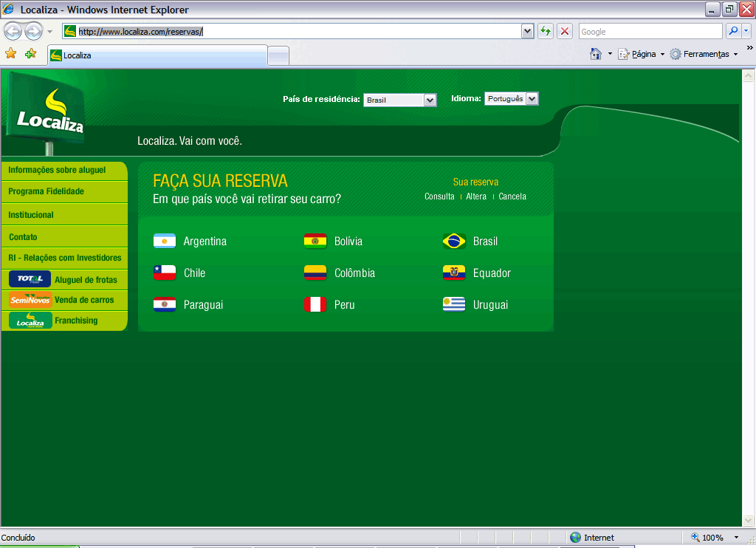Click the Chile flag icon
756x548 pixels.
click(x=165, y=273)
